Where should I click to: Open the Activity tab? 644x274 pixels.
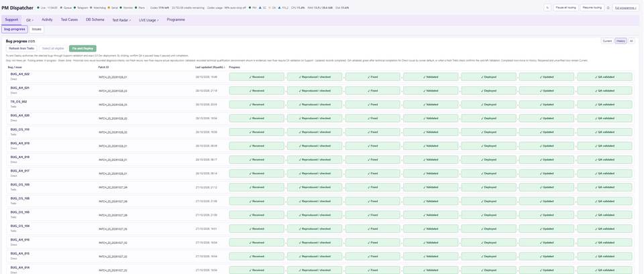pos(47,19)
